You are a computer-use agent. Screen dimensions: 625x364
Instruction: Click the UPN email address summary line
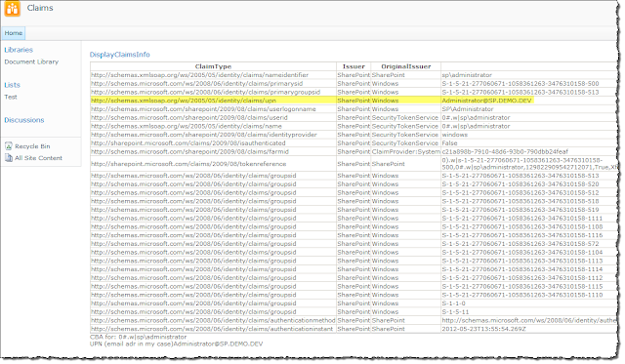[176, 344]
